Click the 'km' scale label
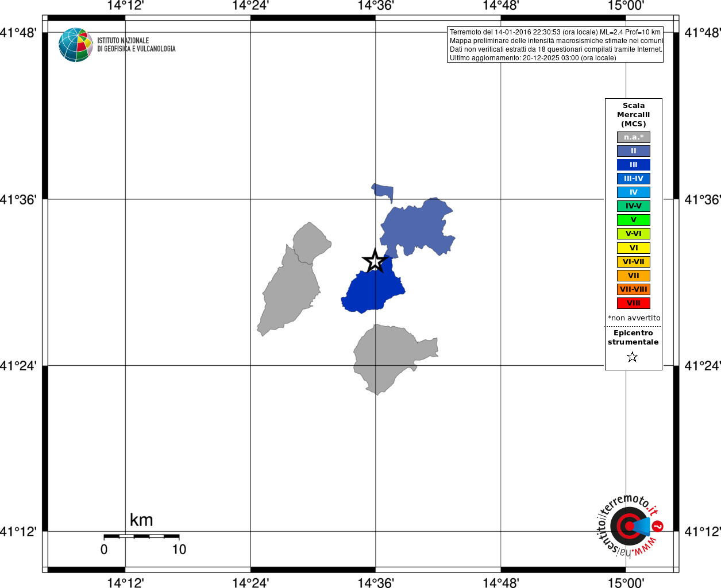 141,520
